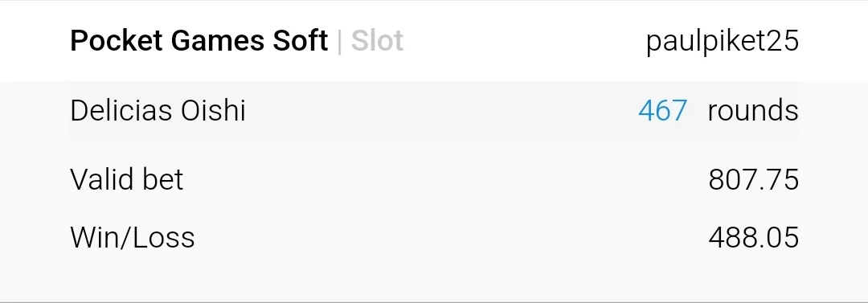
Task: Select the gray Slot category label
Action: 377,41
